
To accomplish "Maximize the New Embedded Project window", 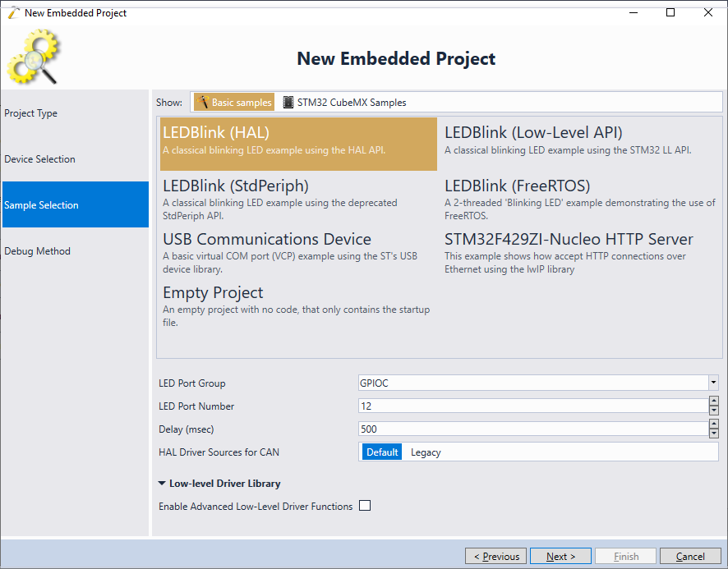I will click(x=670, y=12).
